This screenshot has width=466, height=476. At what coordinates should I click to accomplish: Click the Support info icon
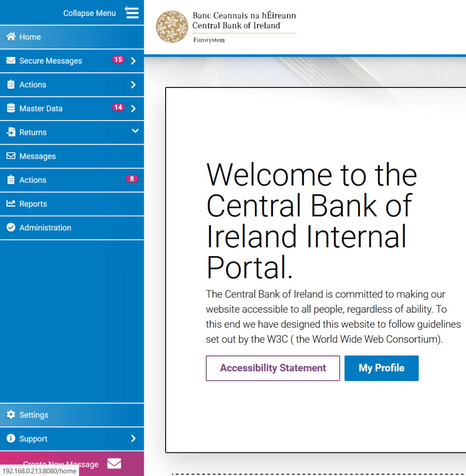(x=11, y=438)
